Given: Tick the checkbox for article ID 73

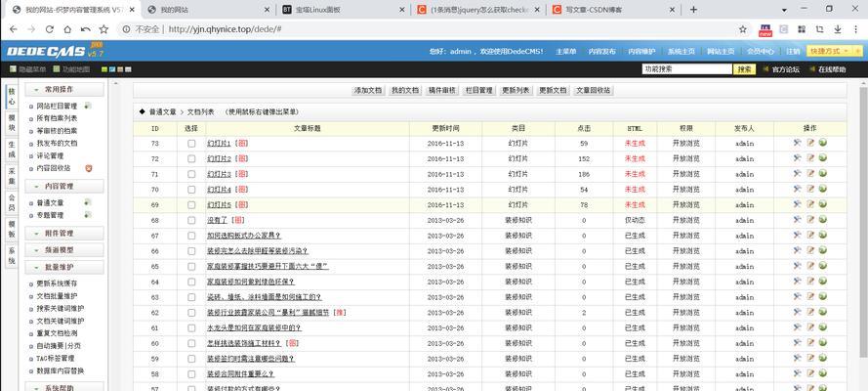Looking at the screenshot, I should pyautogui.click(x=191, y=143).
